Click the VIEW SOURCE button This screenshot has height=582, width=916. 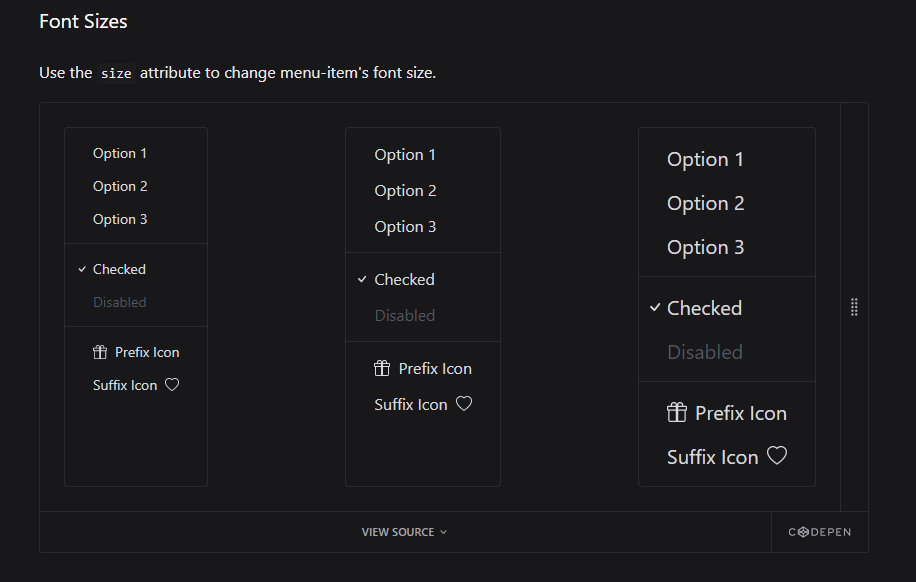[x=398, y=532]
